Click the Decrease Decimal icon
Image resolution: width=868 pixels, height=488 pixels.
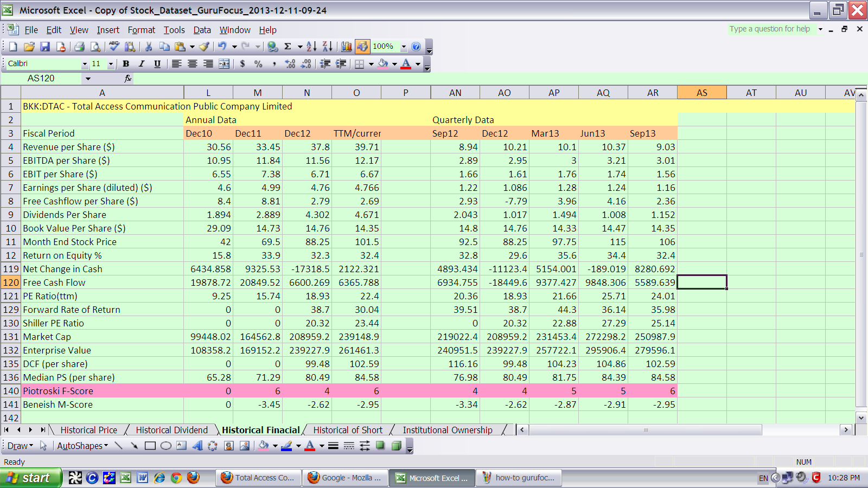pyautogui.click(x=306, y=64)
